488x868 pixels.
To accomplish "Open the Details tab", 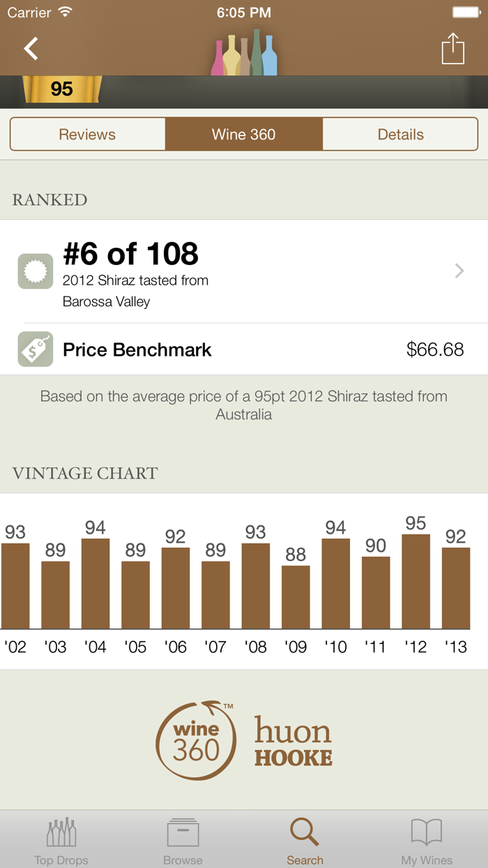I will (400, 133).
